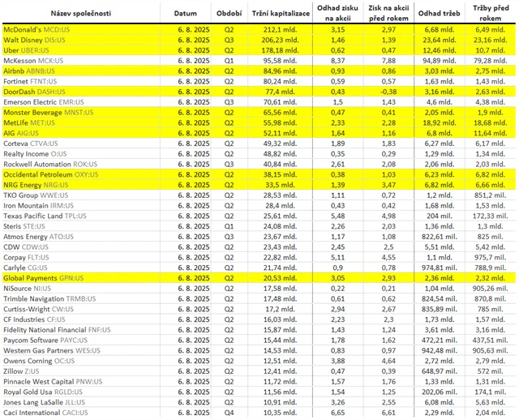
Task: Click the Caci International CACI:US cell
Action: [x=45, y=414]
